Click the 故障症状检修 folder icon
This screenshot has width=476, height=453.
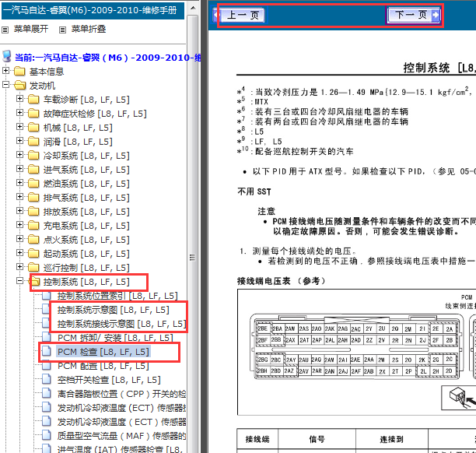pyautogui.click(x=33, y=114)
